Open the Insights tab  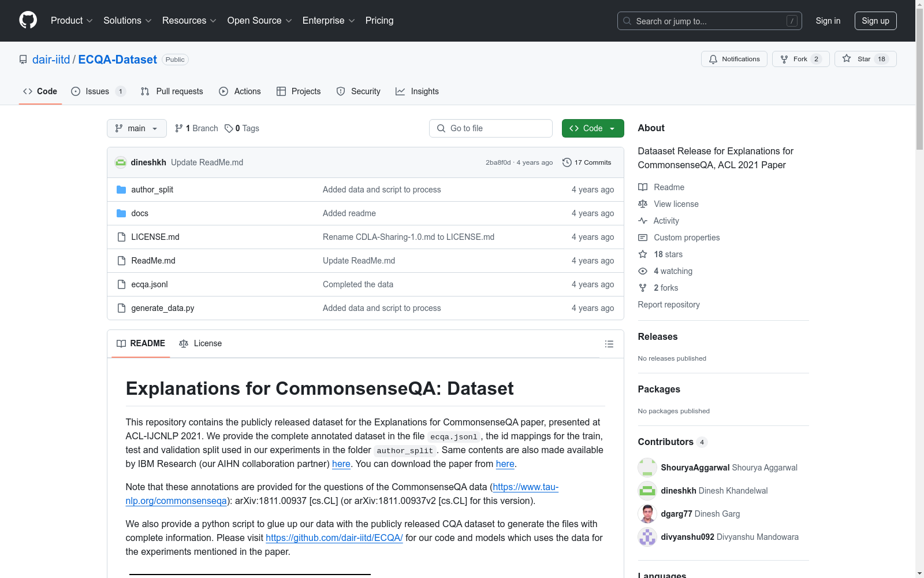417,91
